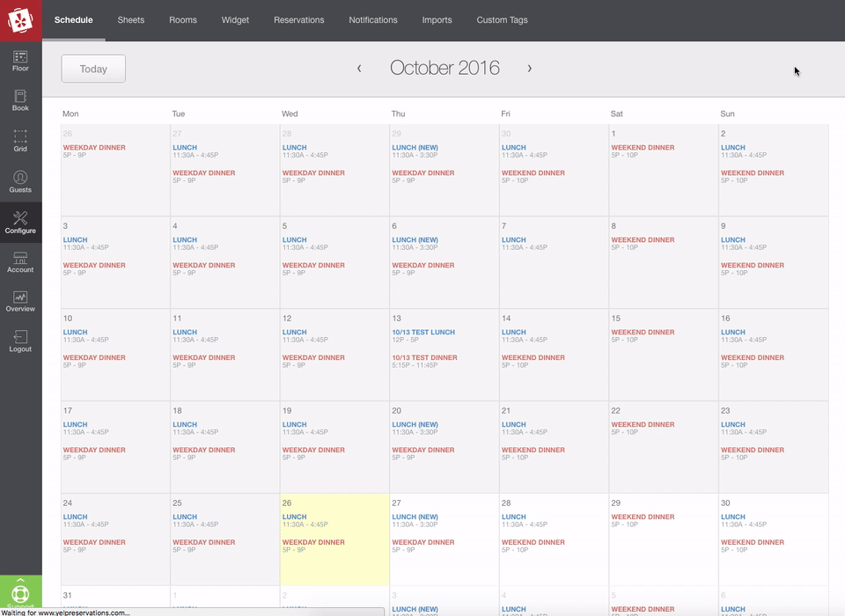Switch to the Custom Tags tab
Viewport: 845px width, 616px height.
tap(502, 20)
